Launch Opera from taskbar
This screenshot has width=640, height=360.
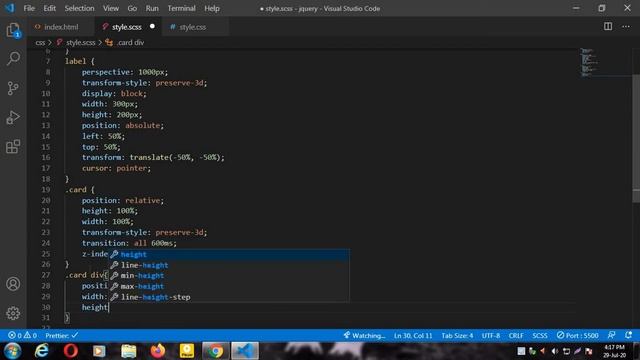click(71, 351)
